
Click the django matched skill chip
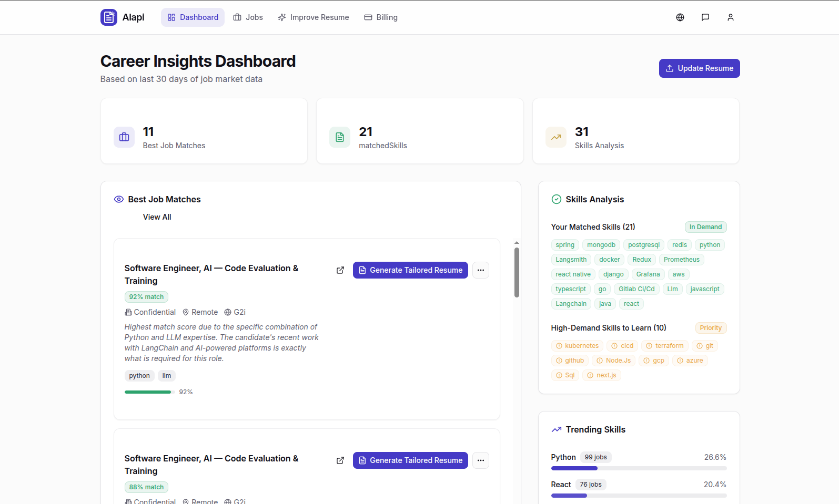[613, 274]
